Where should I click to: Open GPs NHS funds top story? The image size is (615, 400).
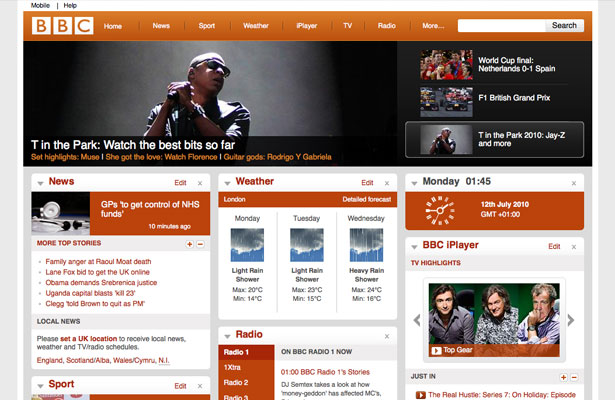[x=150, y=209]
